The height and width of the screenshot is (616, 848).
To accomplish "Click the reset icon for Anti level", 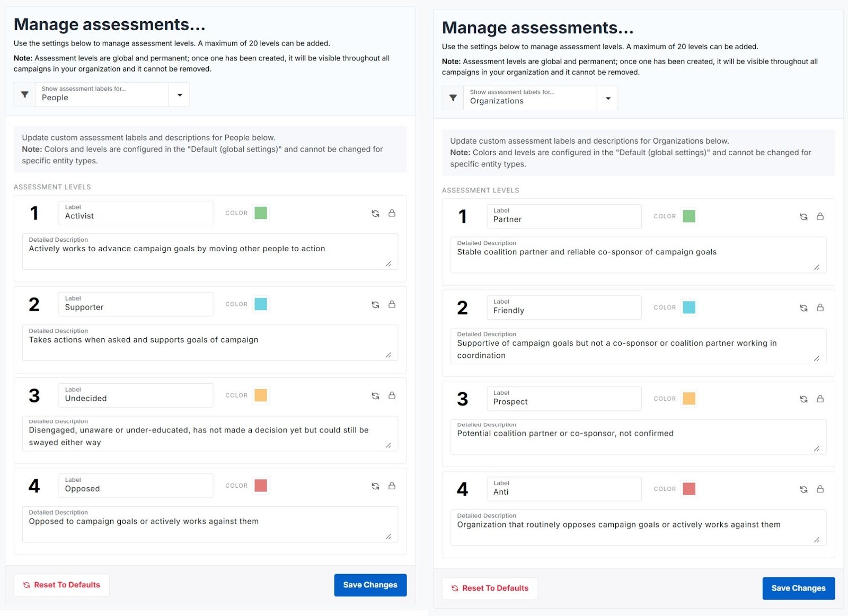I will click(x=803, y=489).
